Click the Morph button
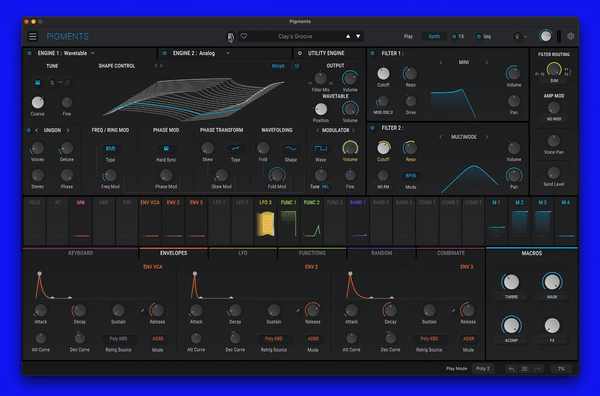600x396 pixels. [x=278, y=66]
